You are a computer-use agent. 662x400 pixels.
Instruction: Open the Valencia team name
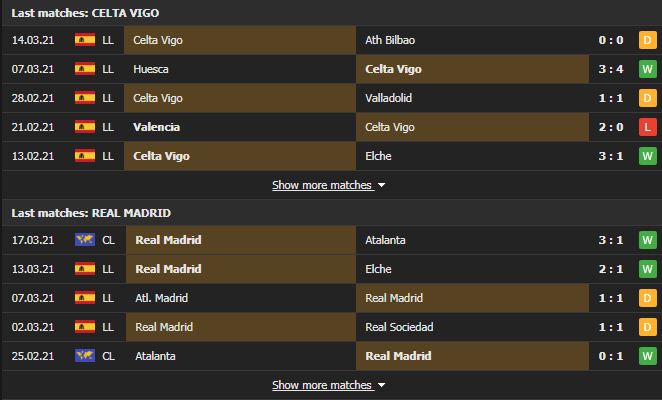point(156,127)
